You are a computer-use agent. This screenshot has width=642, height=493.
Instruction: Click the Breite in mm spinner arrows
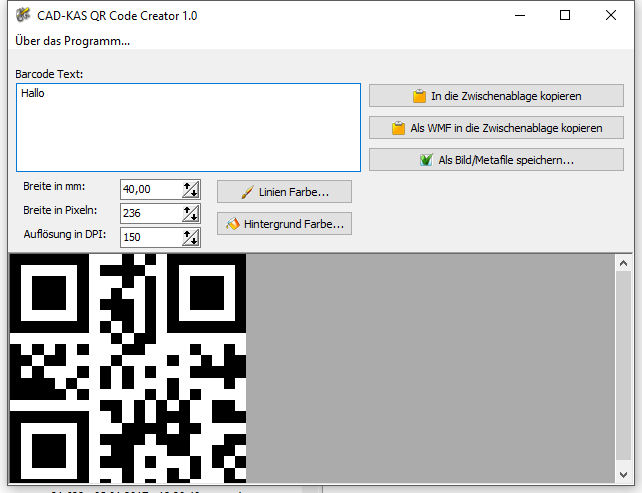[191, 189]
